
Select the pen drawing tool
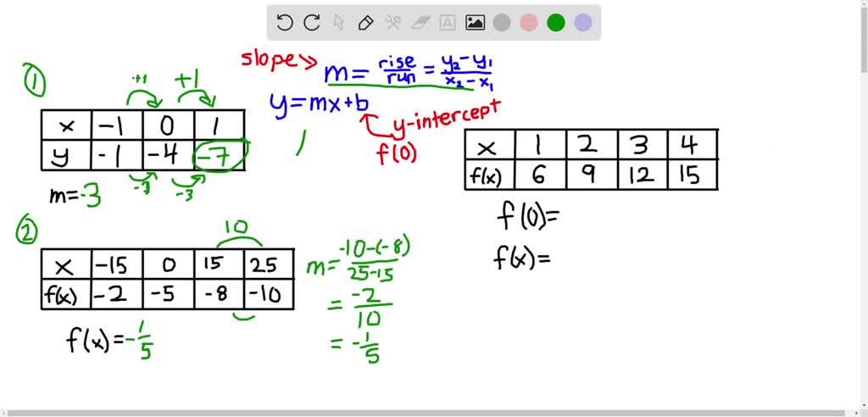point(366,23)
